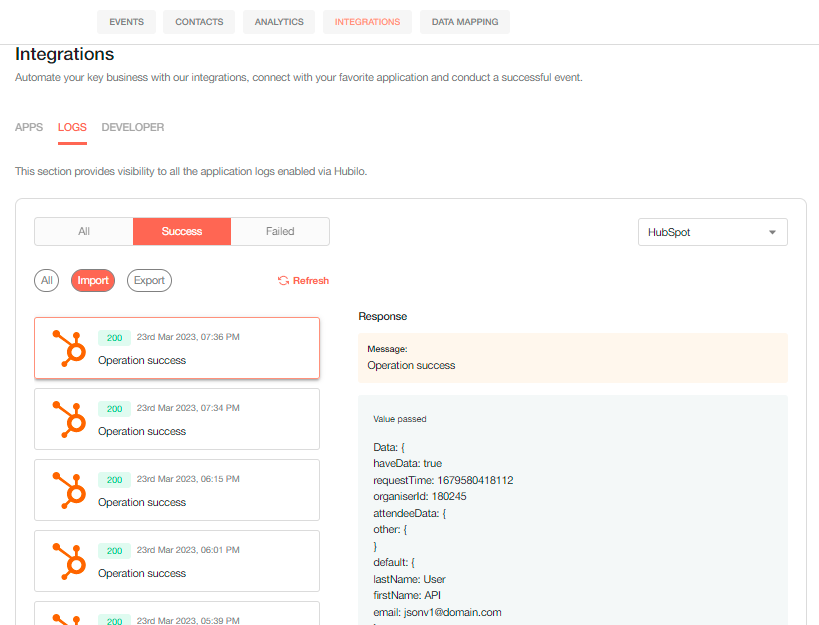Click the 'email: jsonv1@domain.com' line
The image size is (819, 625).
coord(437,612)
